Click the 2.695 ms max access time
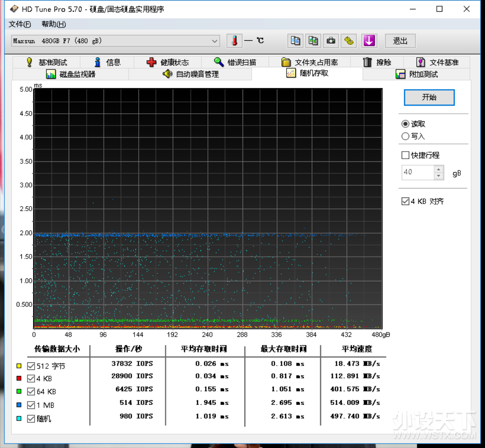485x448 pixels. (287, 403)
